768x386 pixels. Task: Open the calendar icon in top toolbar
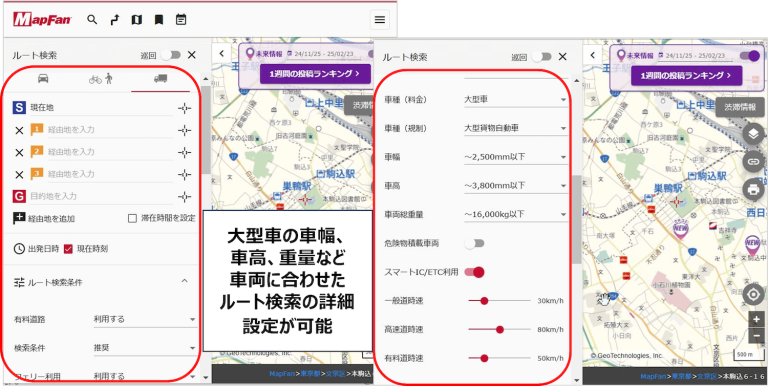point(181,20)
